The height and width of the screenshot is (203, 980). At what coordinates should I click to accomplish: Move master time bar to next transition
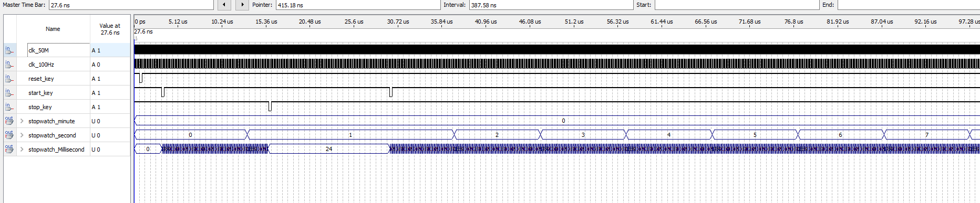[242, 5]
